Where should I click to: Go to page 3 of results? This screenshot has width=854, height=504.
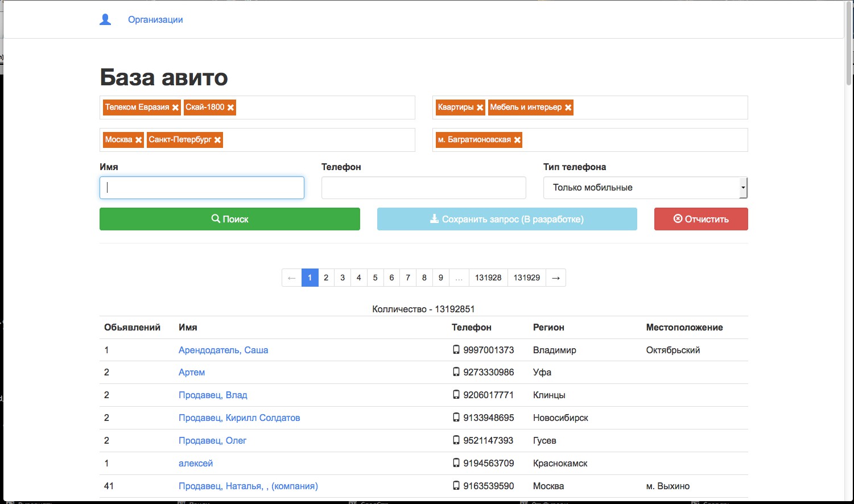343,278
